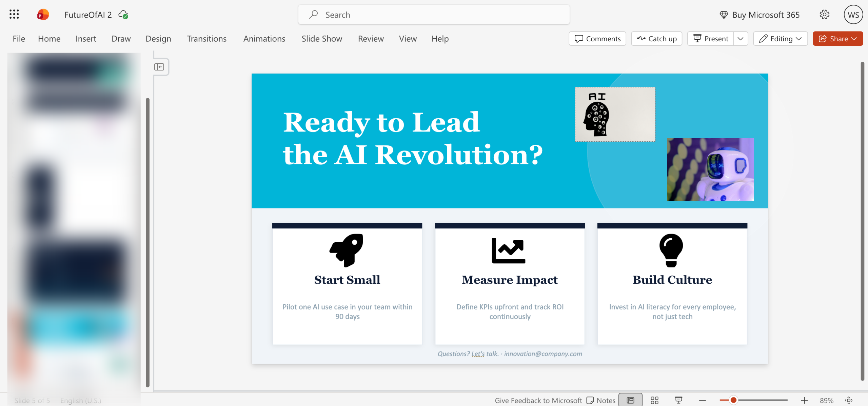This screenshot has width=868, height=406.
Task: Click the cloud saved status icon
Action: [123, 15]
